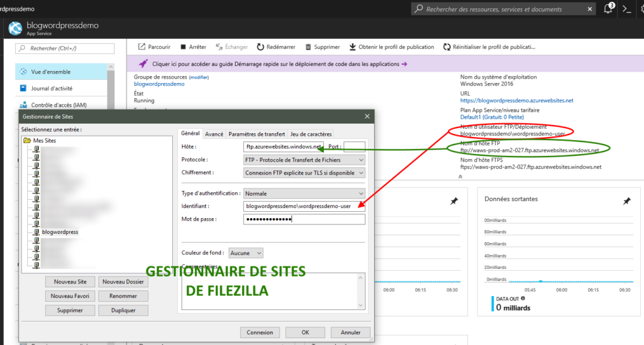This screenshot has width=644, height=345.
Task: Click the Dupliquer button
Action: 123,310
